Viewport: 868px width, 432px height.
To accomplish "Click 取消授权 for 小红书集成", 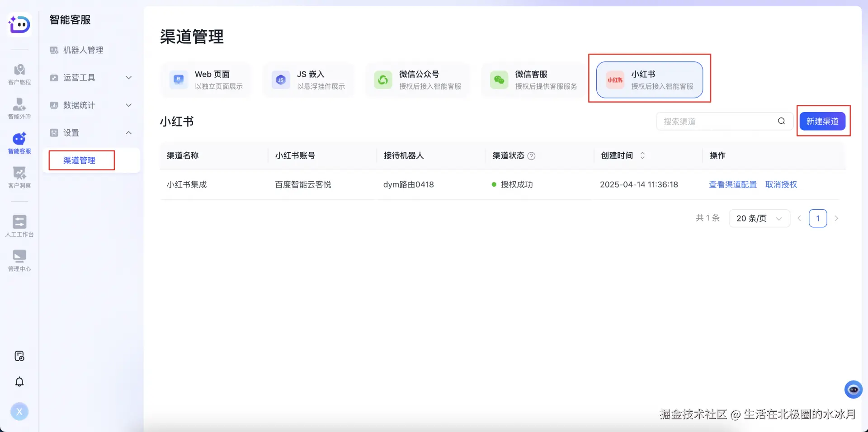I will click(781, 184).
